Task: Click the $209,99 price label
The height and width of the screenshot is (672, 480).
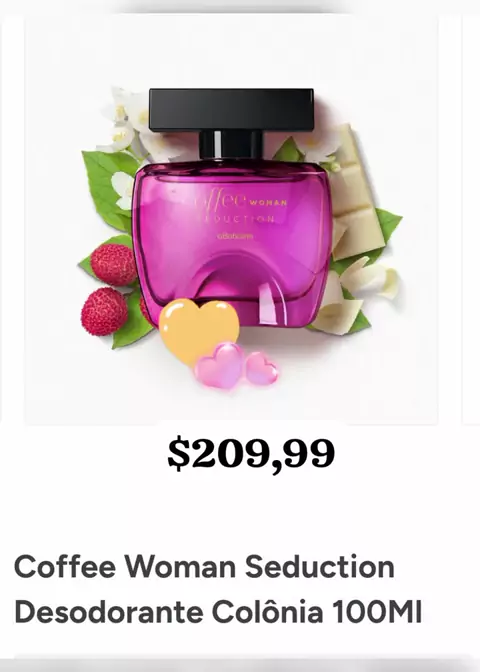Action: click(251, 454)
